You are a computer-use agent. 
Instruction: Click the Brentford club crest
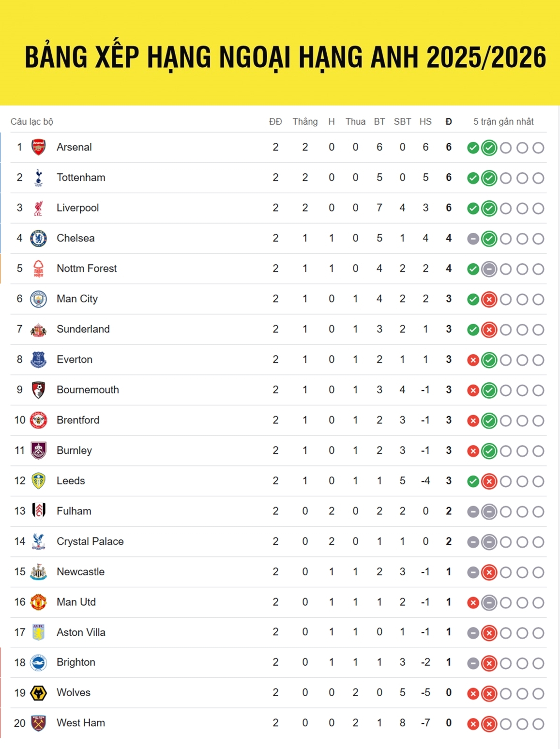[x=38, y=420]
